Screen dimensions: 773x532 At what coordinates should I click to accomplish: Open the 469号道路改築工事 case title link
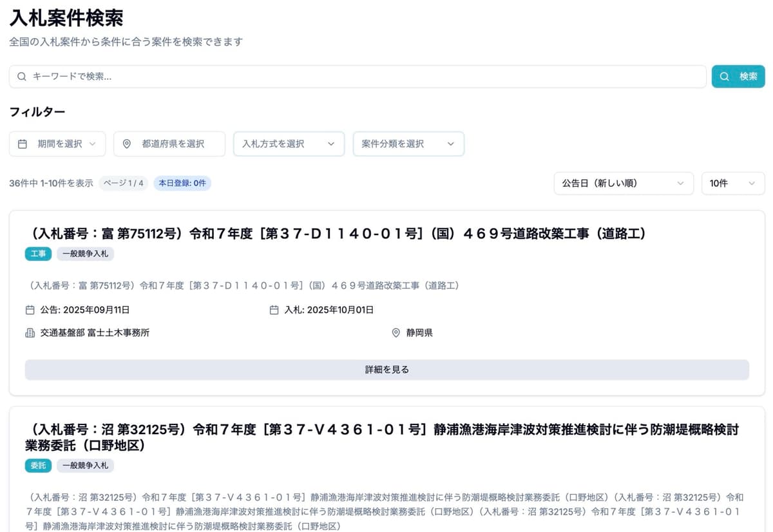pos(335,234)
